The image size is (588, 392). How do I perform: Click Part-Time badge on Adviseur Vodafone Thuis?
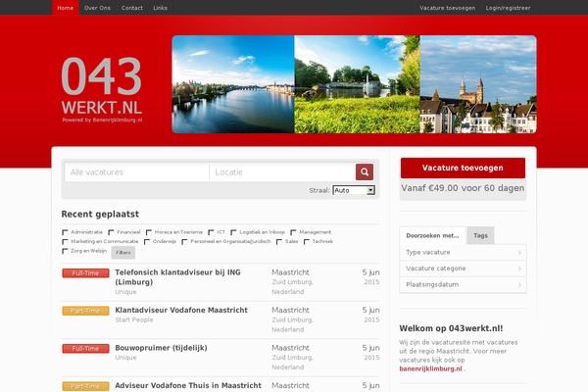pos(85,386)
